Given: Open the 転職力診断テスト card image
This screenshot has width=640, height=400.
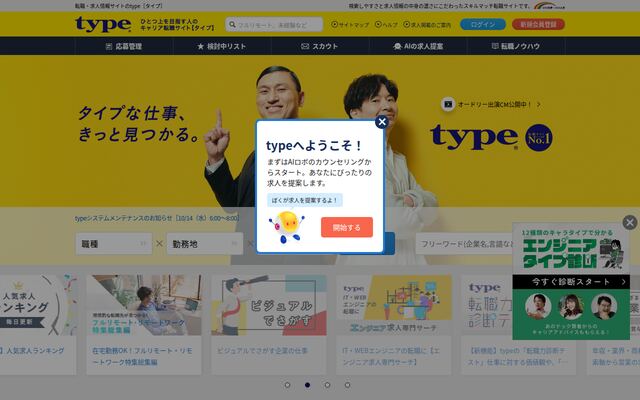Looking at the screenshot, I should pyautogui.click(x=487, y=305).
